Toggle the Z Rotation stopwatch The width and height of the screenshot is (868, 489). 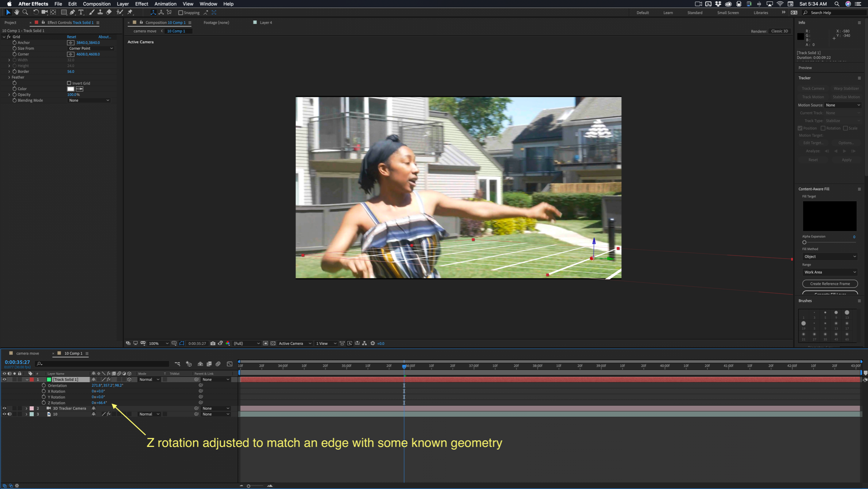pyautogui.click(x=44, y=403)
